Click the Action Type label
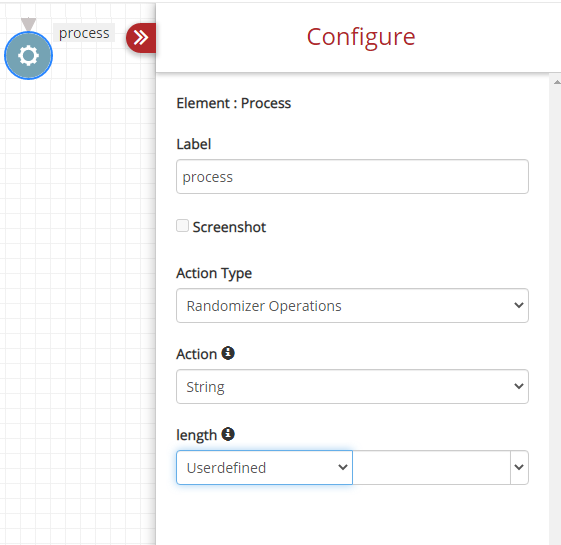This screenshot has height=545, width=561. tap(214, 273)
